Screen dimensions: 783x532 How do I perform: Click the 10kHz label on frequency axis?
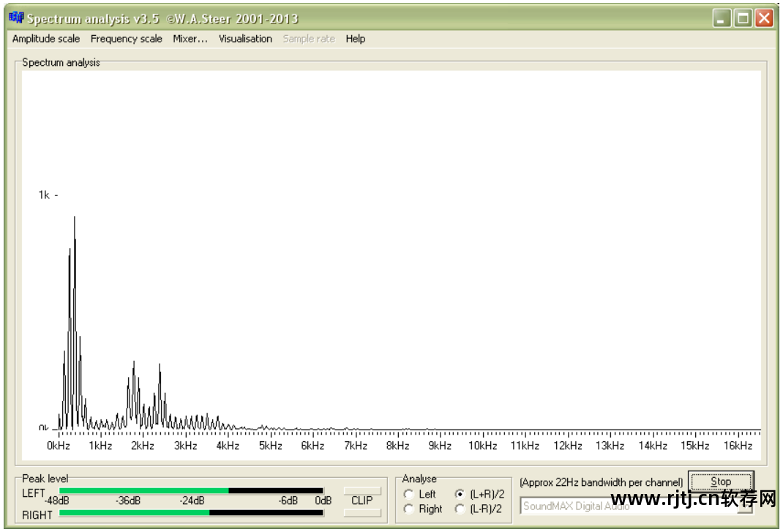[x=482, y=446]
